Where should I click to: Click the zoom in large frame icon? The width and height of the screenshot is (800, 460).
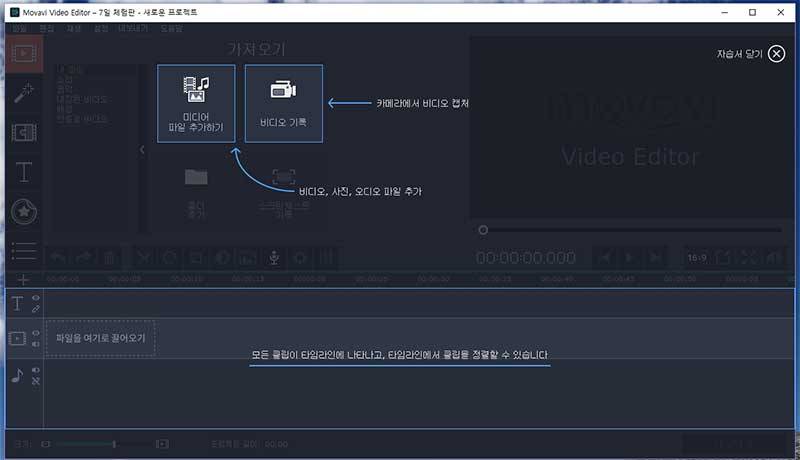coord(162,444)
